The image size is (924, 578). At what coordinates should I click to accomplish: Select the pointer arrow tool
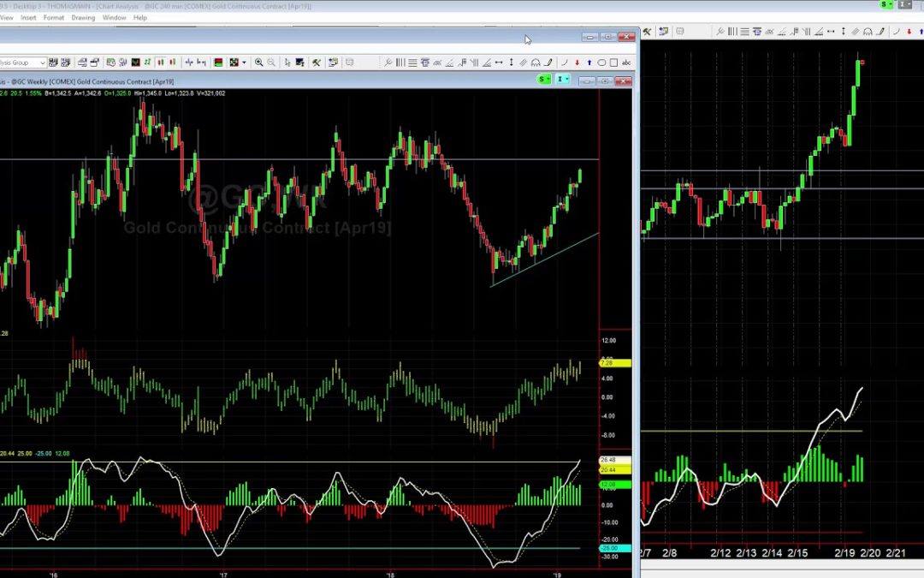[x=287, y=62]
